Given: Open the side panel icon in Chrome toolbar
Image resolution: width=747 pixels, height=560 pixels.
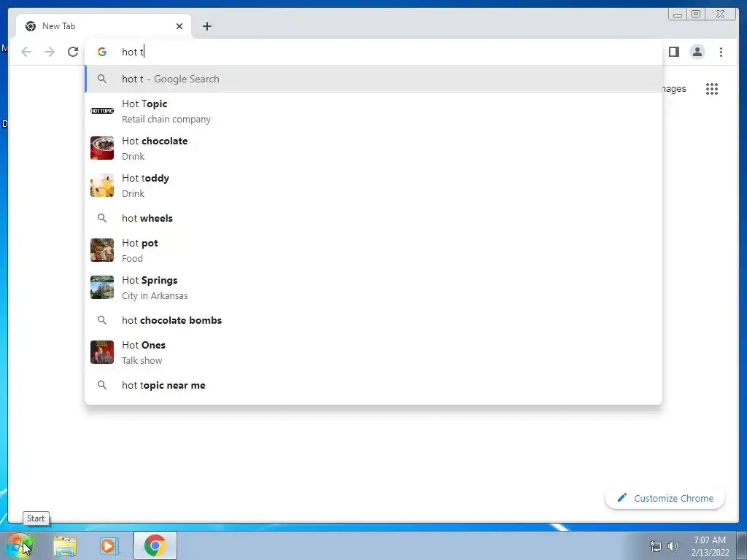Looking at the screenshot, I should click(x=673, y=52).
